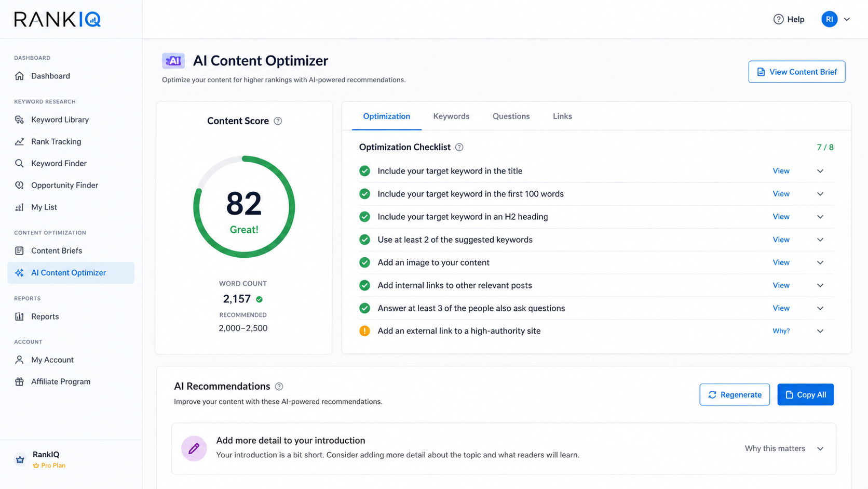The width and height of the screenshot is (868, 489).
Task: Click View Content Brief button
Action: coord(796,72)
